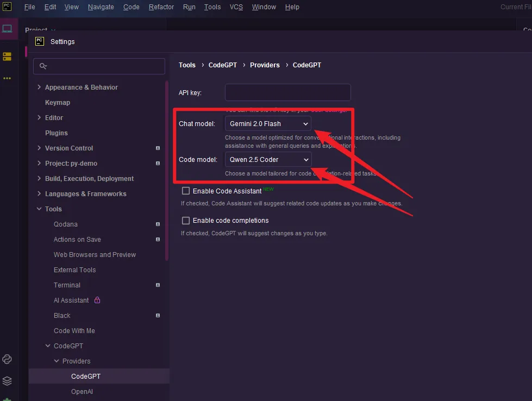The height and width of the screenshot is (401, 532).
Task: Open the Edit menu
Action: [x=50, y=7]
